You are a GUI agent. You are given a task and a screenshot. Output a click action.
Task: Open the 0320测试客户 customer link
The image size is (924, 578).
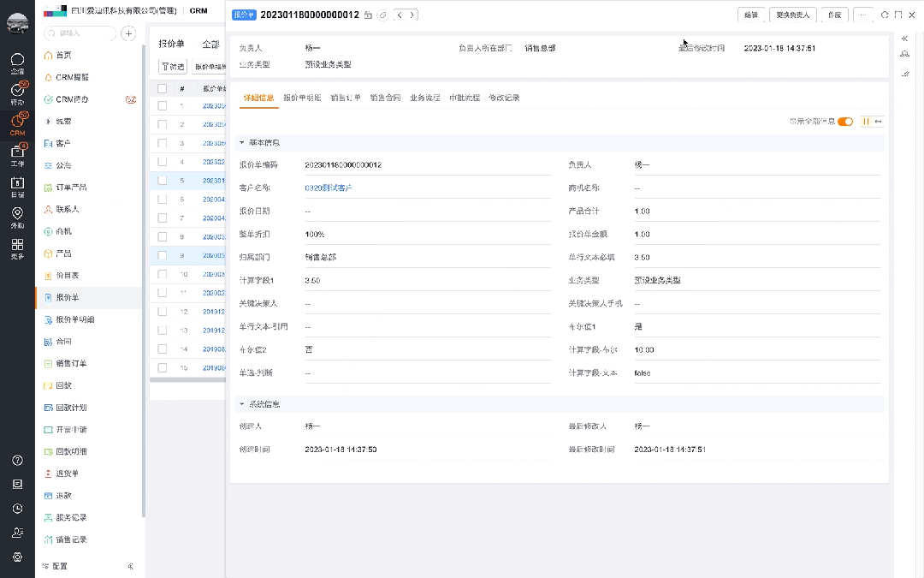pyautogui.click(x=329, y=188)
